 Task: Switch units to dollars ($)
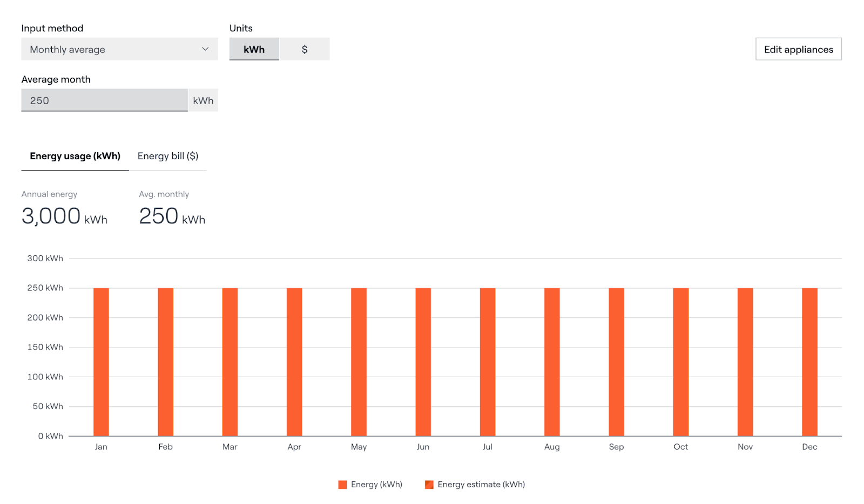tap(305, 49)
